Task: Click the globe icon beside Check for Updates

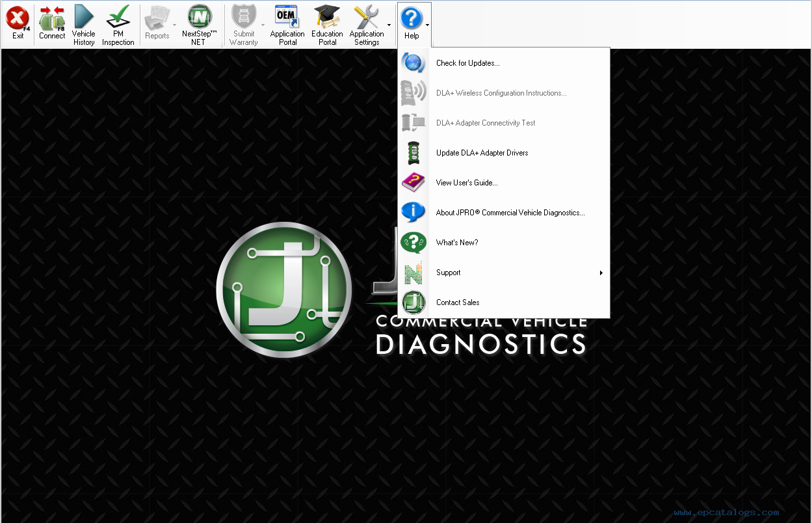Action: [413, 63]
